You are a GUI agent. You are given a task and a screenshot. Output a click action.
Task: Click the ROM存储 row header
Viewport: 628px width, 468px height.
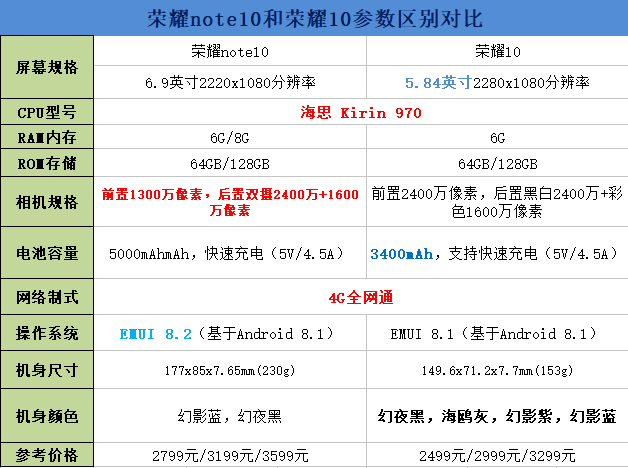(47, 163)
